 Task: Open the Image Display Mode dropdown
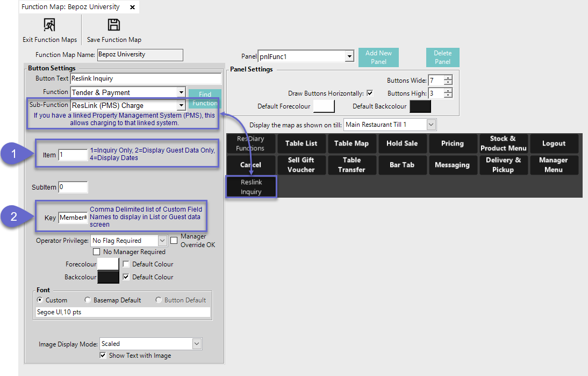point(197,344)
